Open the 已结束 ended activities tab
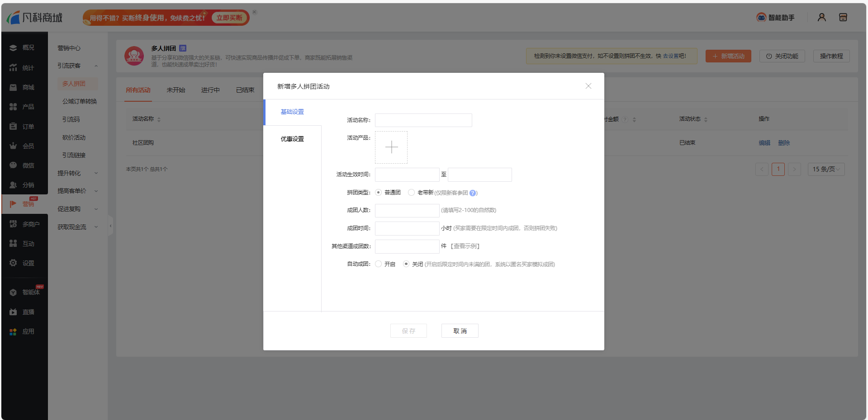 (244, 90)
